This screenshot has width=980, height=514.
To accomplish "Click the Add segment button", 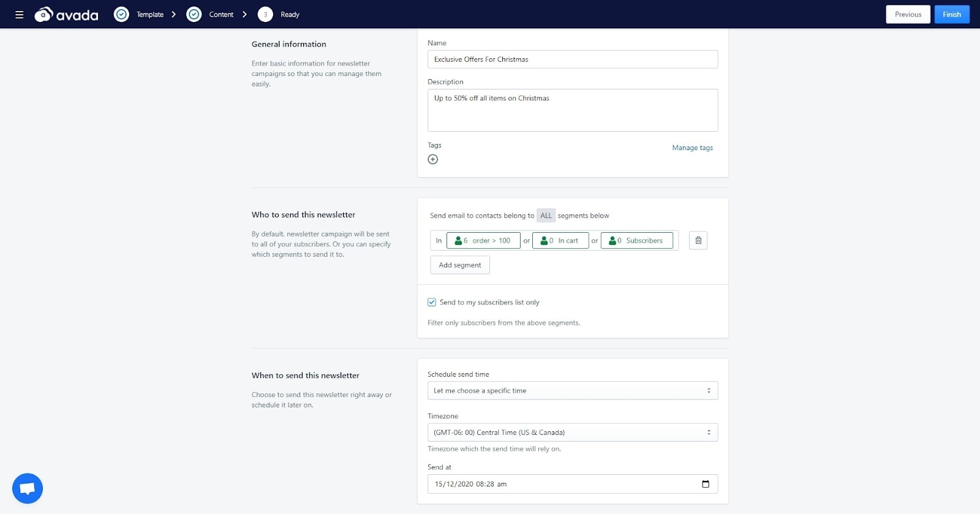I will pyautogui.click(x=460, y=265).
